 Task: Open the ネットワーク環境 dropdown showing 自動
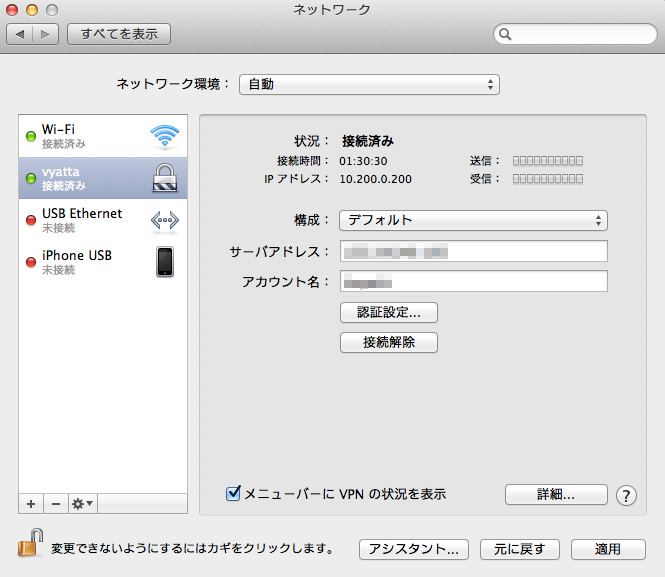click(369, 84)
